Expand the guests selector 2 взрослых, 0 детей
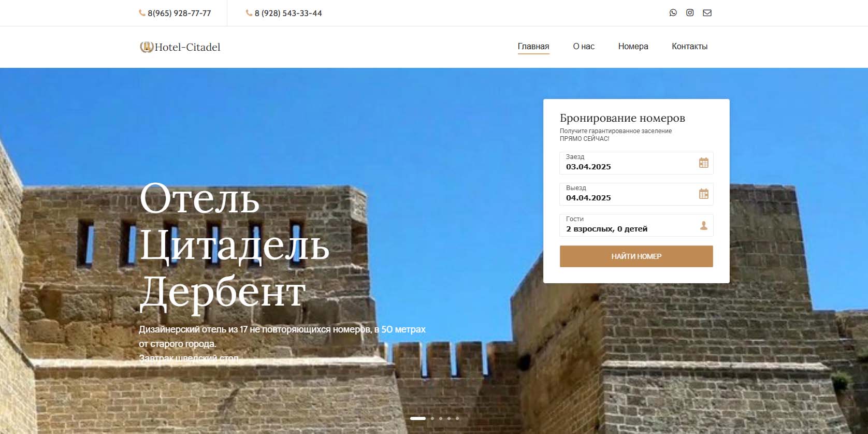 click(x=606, y=229)
